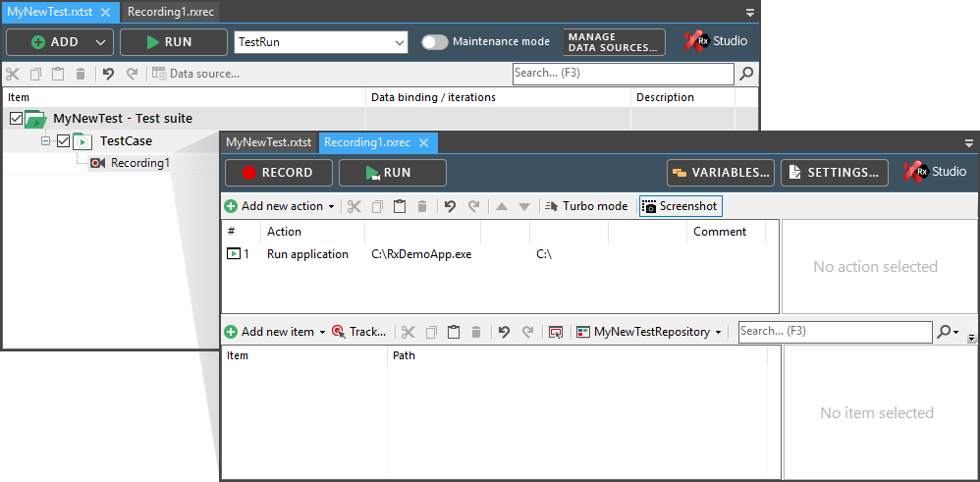Focus the test suite Search (F3) field
The image size is (980, 482).
click(624, 74)
